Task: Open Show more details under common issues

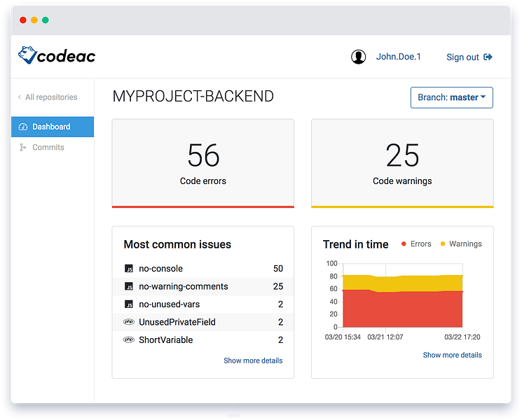Action: coord(253,360)
